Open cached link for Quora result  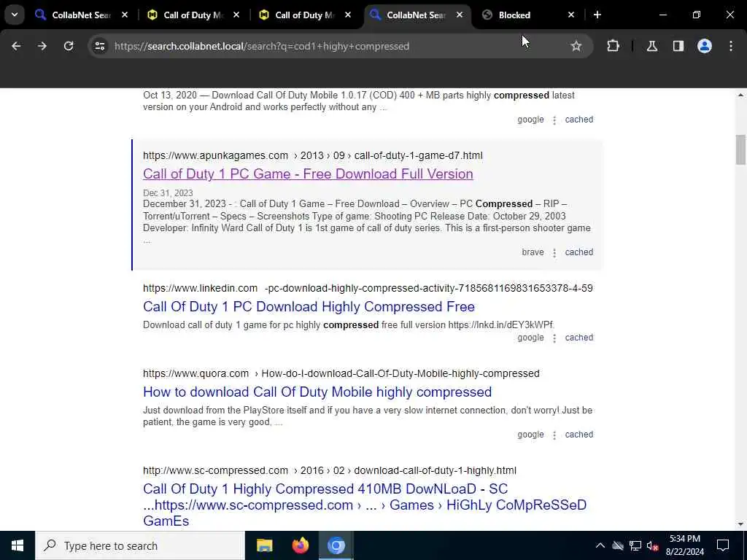pyautogui.click(x=578, y=435)
